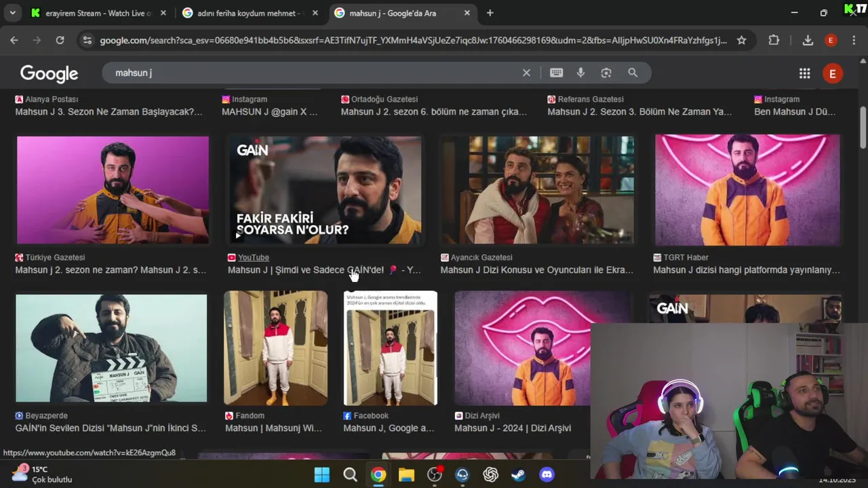Open the Beyazperde clapperboard image
This screenshot has width=868, height=488.
click(111, 348)
